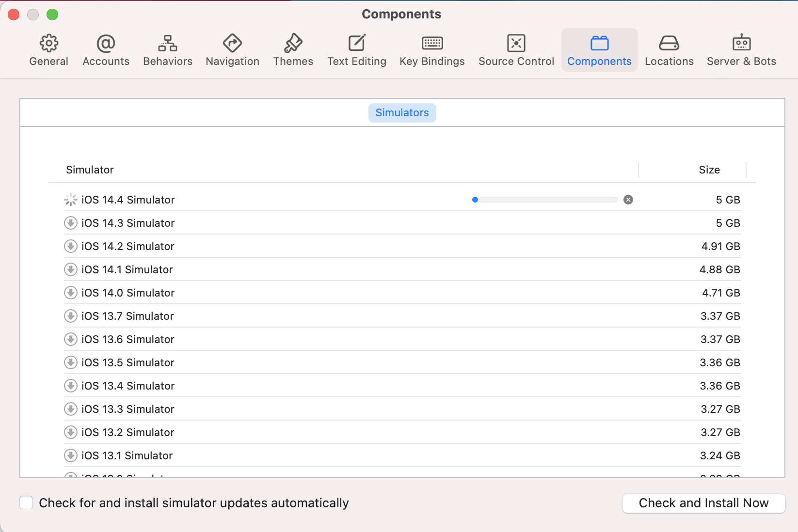Show the Themes preferences

click(293, 50)
